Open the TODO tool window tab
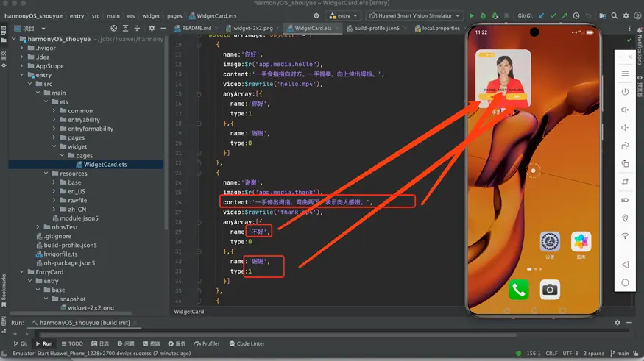Screen dimensions: 644x361 (x=72, y=343)
